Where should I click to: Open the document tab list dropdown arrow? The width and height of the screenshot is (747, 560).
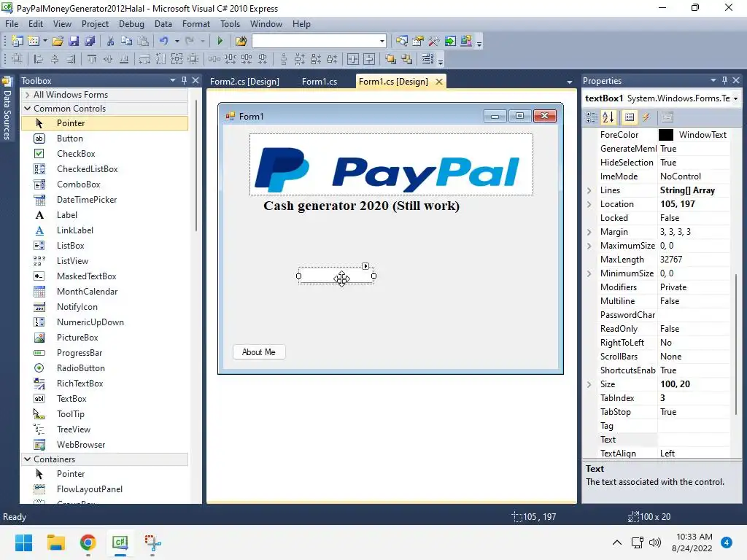point(569,82)
